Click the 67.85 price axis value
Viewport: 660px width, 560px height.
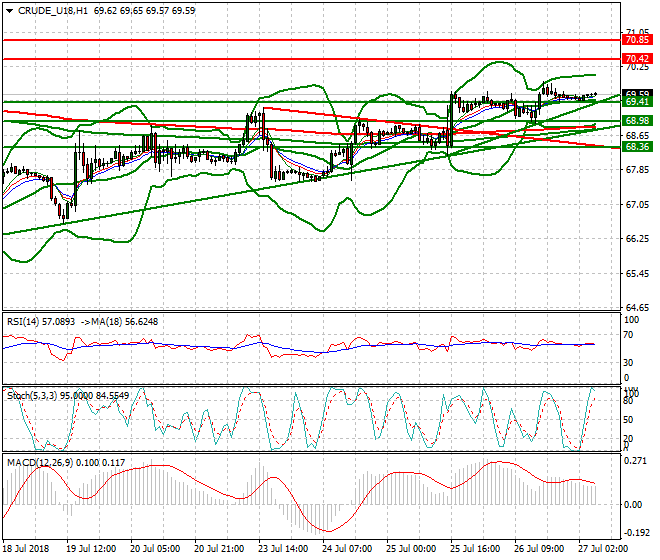[637, 170]
